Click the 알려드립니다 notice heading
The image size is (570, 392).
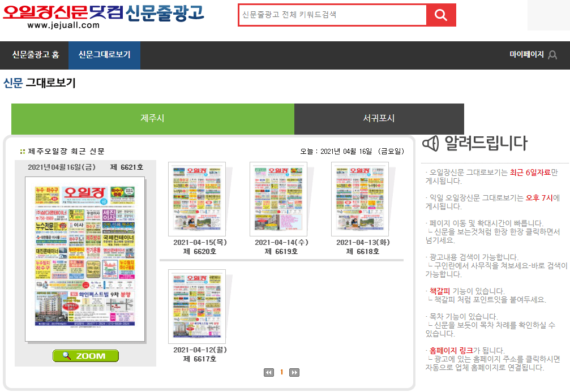pos(486,143)
